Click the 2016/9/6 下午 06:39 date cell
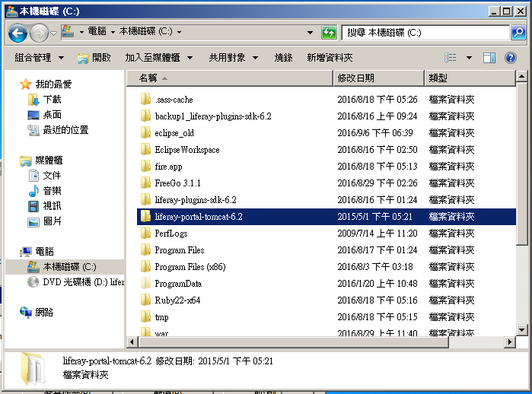 (x=375, y=133)
